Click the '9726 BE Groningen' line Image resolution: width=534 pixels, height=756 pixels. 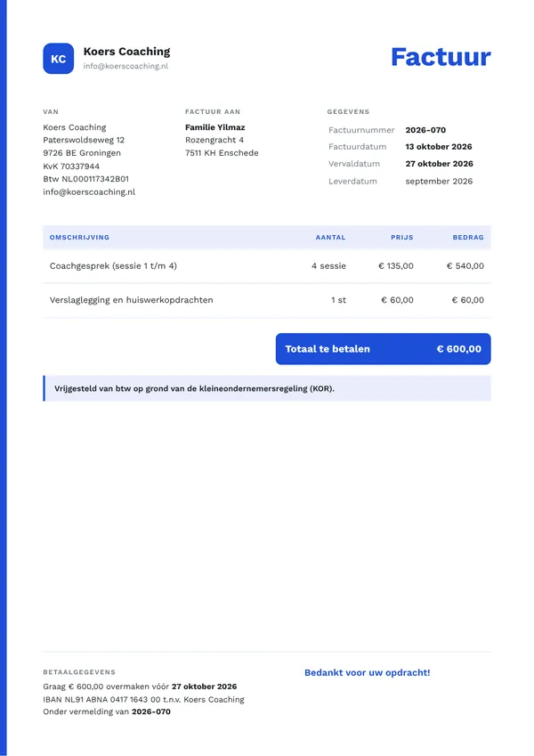point(82,153)
